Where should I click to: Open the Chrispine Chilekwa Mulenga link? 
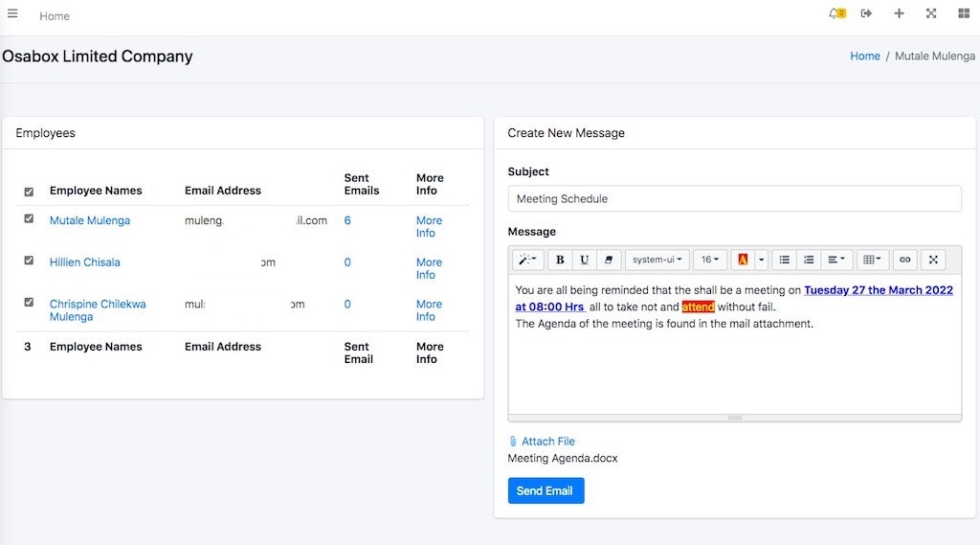point(98,310)
